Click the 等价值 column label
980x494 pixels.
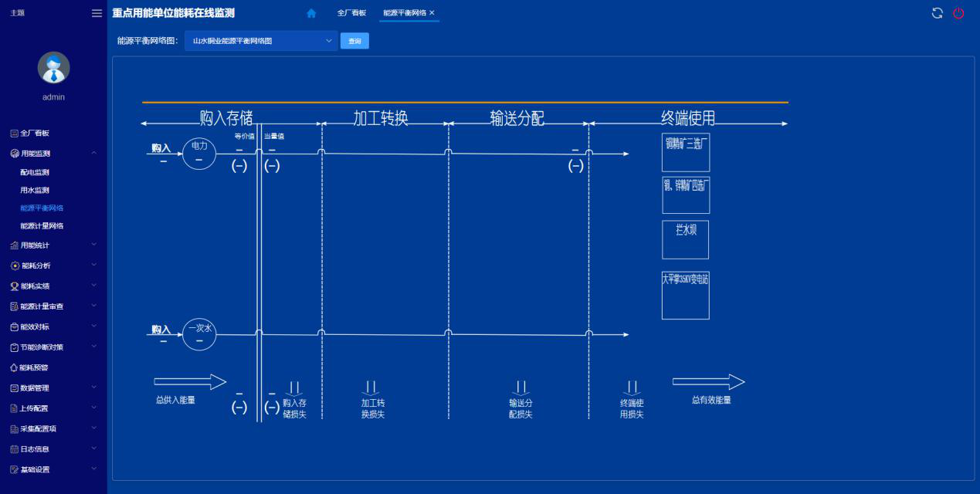244,136
